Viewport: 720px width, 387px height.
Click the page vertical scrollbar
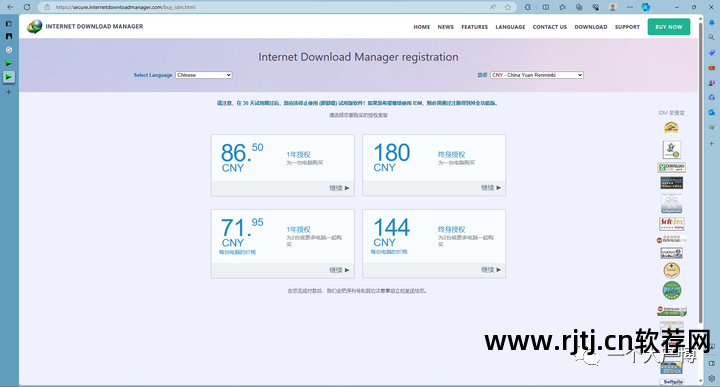[x=700, y=172]
